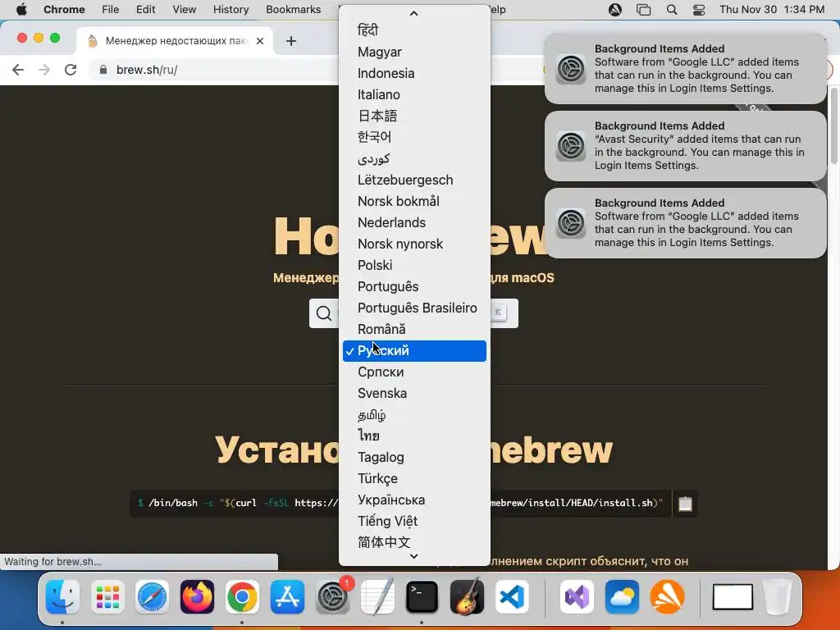Select the install.sh command text
The width and height of the screenshot is (840, 630).
pos(400,503)
